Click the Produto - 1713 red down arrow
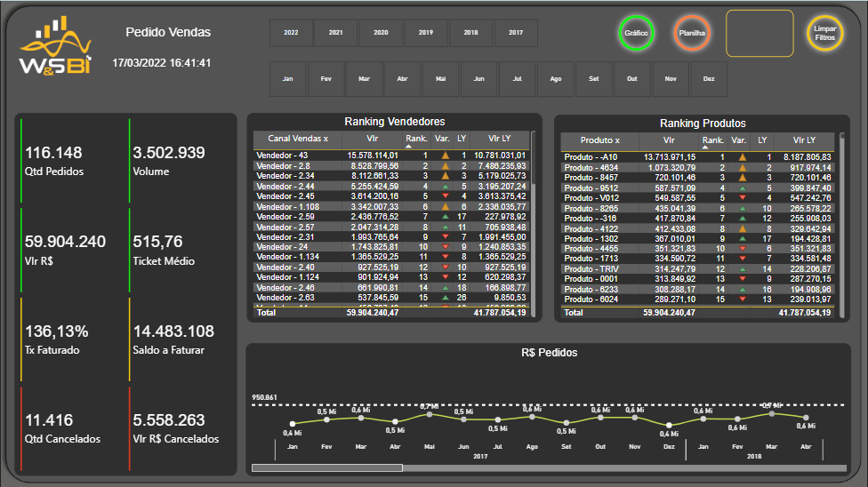Image resolution: width=868 pixels, height=487 pixels. pyautogui.click(x=743, y=259)
